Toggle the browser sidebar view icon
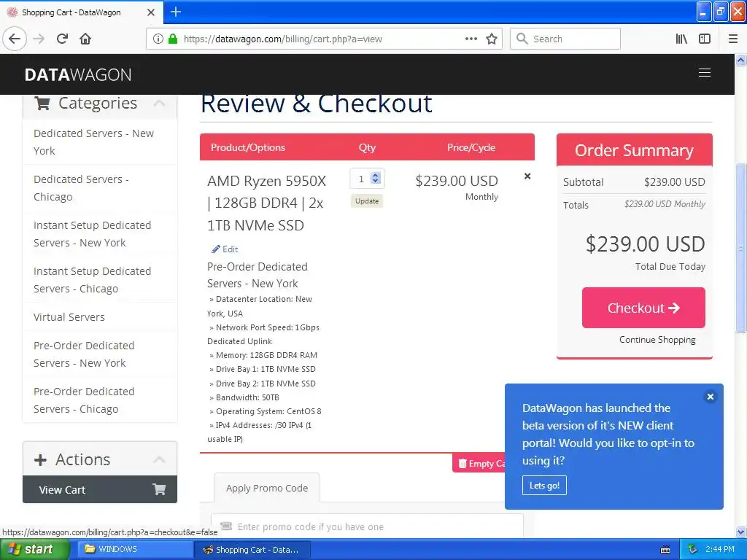 click(x=705, y=39)
